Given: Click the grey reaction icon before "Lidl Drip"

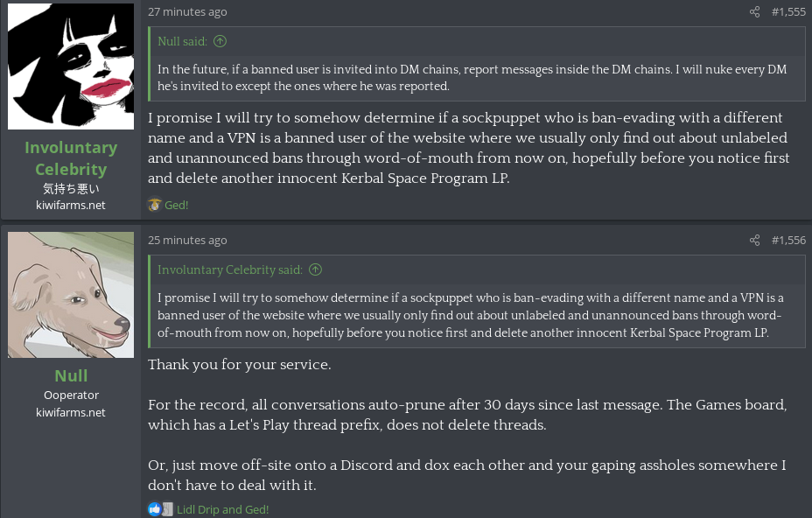Looking at the screenshot, I should [x=167, y=508].
